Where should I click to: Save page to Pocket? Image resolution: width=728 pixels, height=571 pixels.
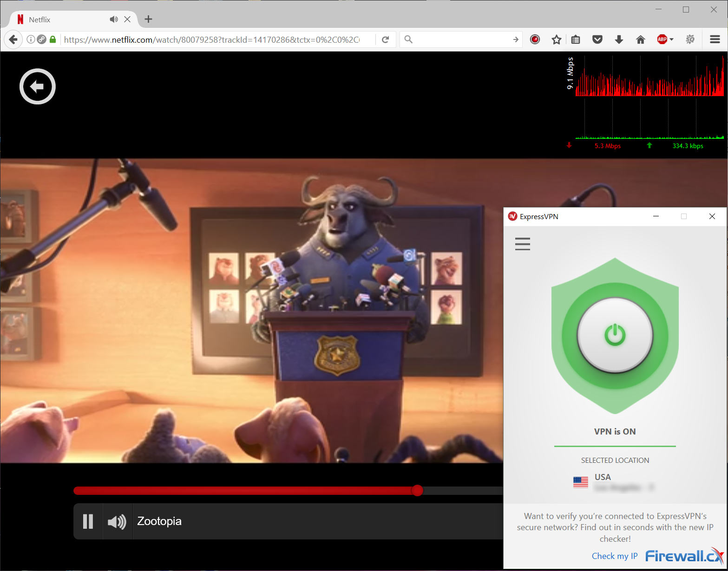597,39
